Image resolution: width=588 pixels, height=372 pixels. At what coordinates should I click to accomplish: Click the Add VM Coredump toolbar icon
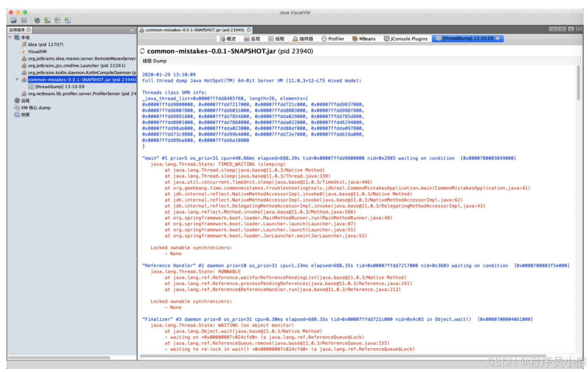point(57,20)
